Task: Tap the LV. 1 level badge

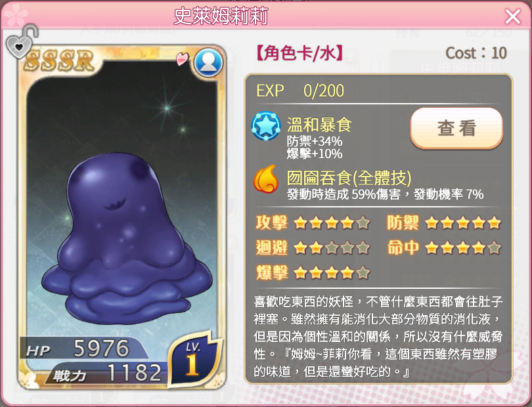Action: coord(193,360)
